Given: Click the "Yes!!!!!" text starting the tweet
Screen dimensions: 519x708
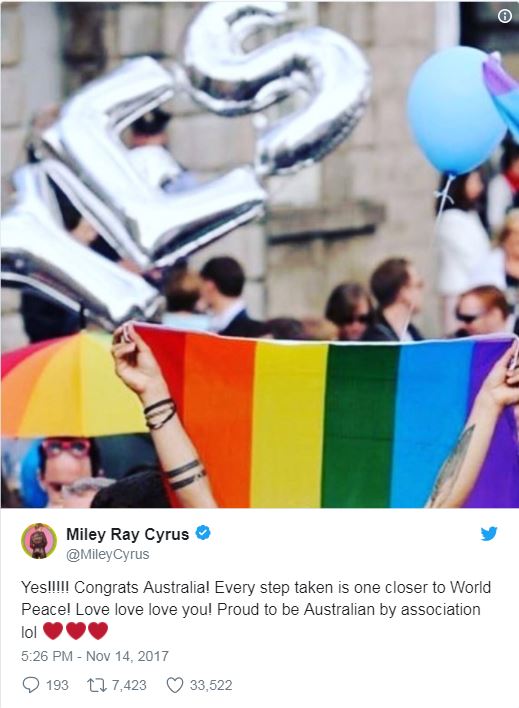Looking at the screenshot, I should tap(45, 587).
